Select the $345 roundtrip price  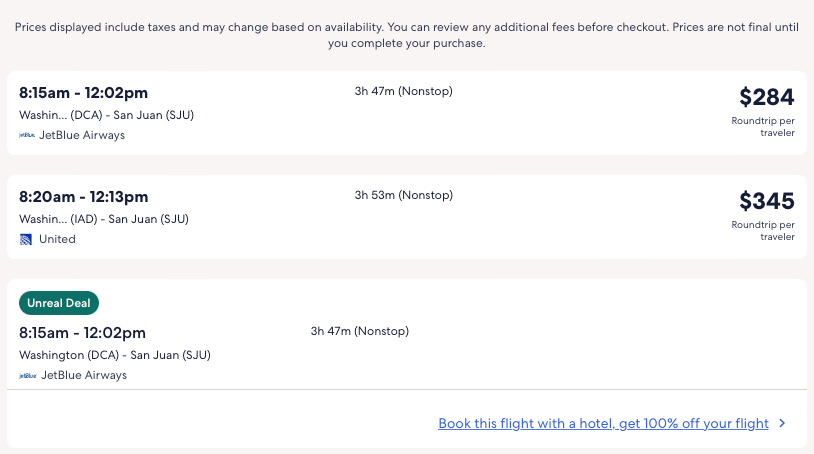[766, 201]
